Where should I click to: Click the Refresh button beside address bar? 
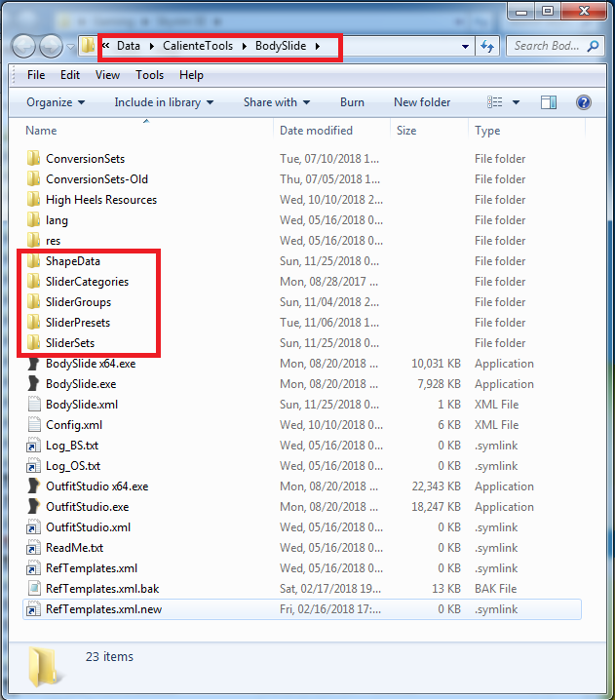pyautogui.click(x=487, y=46)
